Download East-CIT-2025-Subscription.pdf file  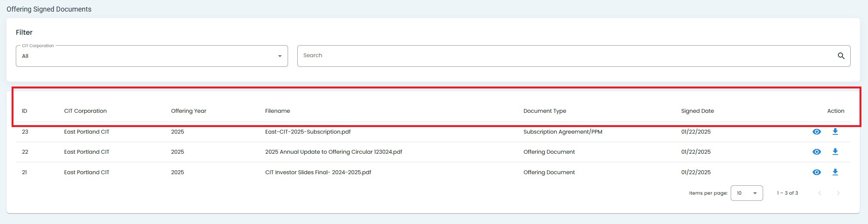tap(835, 132)
